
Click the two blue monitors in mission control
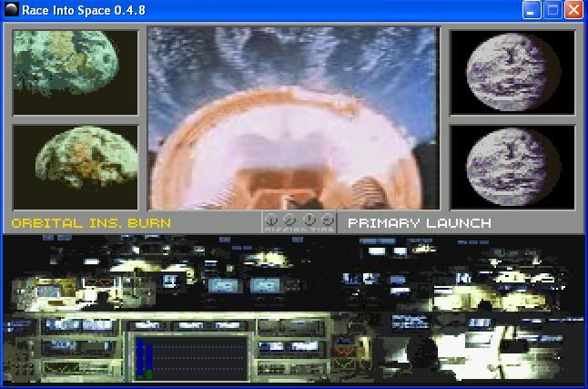pyautogui.click(x=245, y=285)
